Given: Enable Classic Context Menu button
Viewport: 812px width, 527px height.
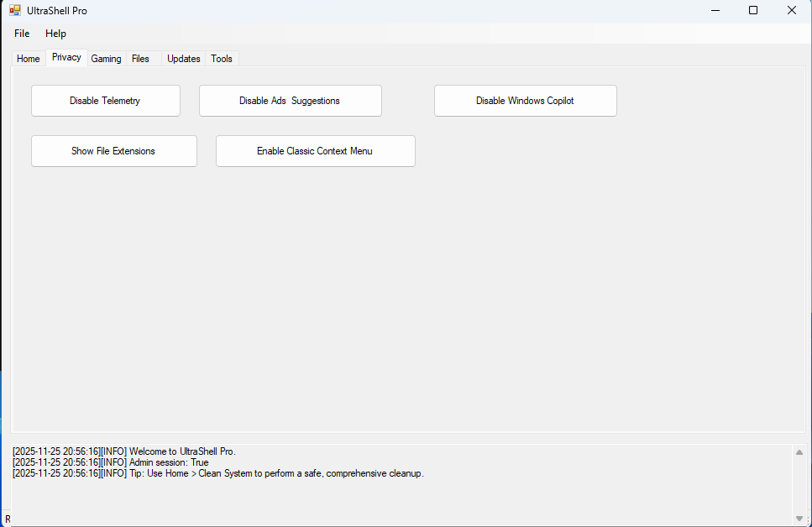Looking at the screenshot, I should [316, 151].
